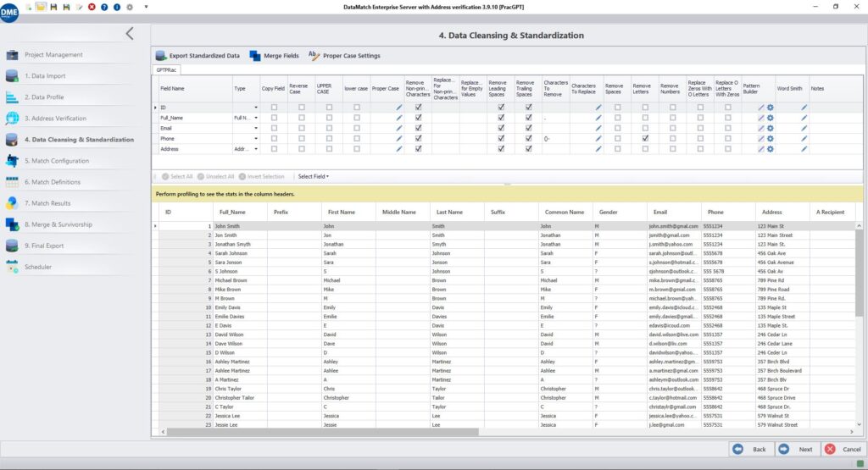868x470 pixels.
Task: Open Type dropdown for Email row
Action: click(x=256, y=128)
